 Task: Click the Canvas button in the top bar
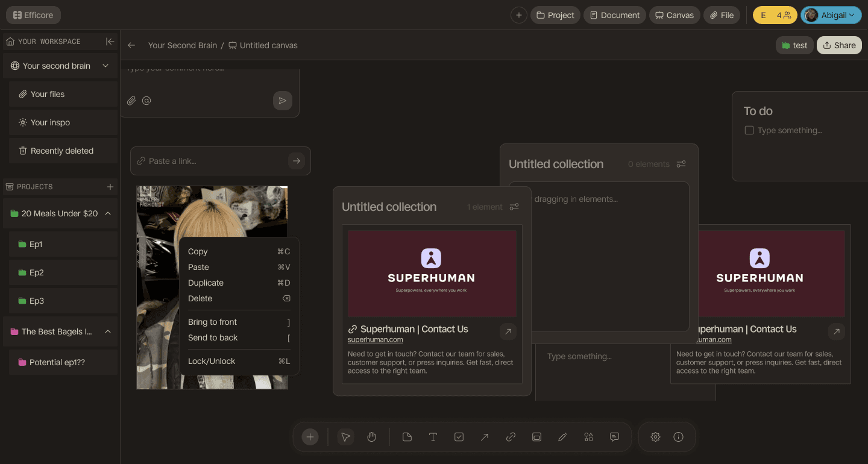click(675, 15)
